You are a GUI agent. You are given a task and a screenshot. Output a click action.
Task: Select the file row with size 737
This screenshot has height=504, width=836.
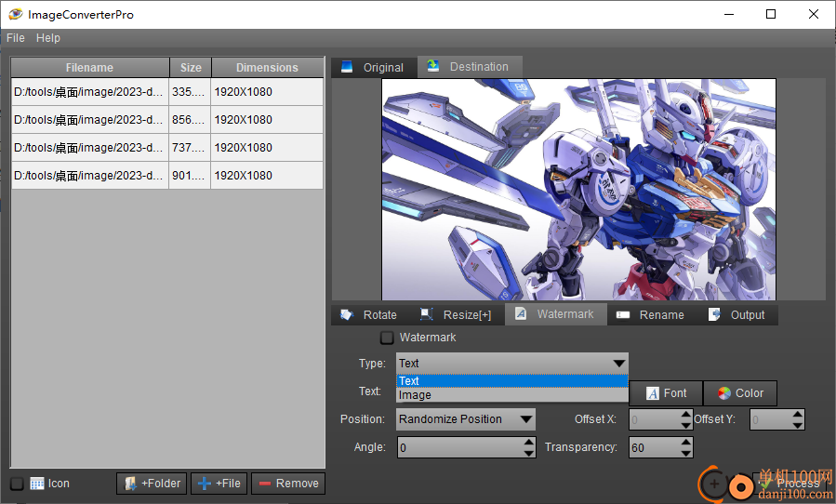tap(166, 147)
